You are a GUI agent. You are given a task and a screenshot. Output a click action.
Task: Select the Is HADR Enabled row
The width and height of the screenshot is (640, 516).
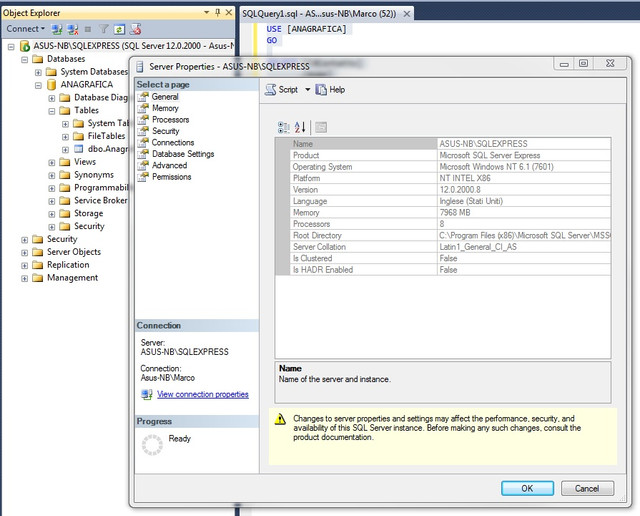point(443,269)
